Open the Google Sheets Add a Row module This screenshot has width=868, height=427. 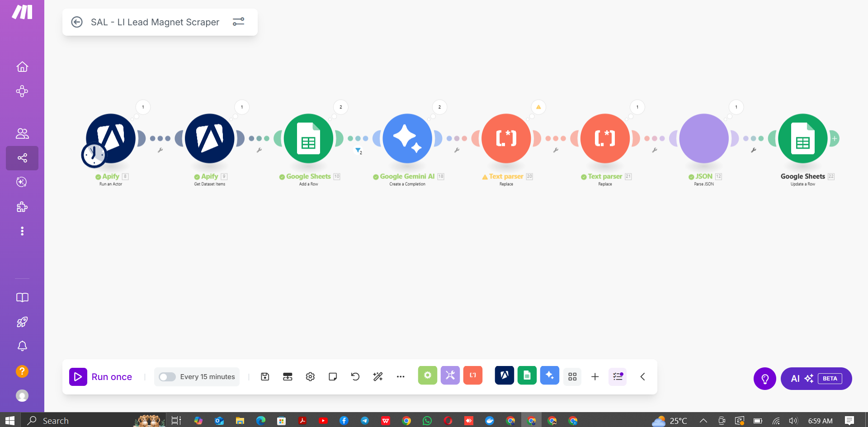[308, 138]
